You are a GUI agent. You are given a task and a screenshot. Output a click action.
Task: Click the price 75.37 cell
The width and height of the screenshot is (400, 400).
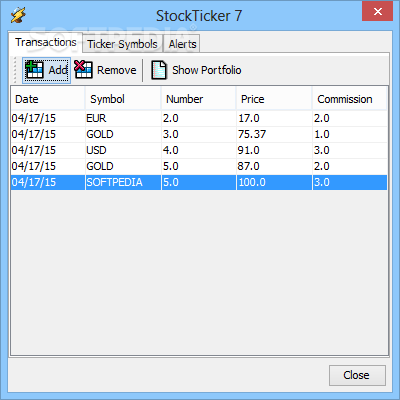(274, 134)
